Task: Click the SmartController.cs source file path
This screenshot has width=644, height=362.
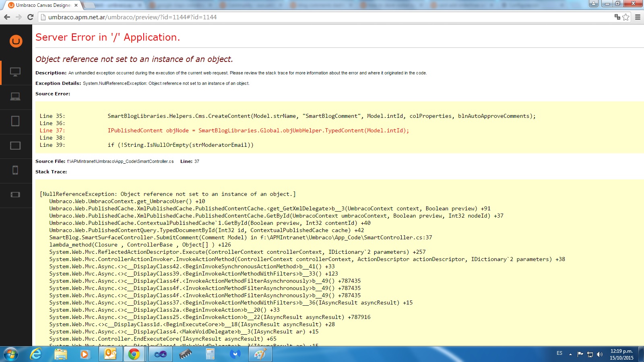Action: click(x=120, y=161)
